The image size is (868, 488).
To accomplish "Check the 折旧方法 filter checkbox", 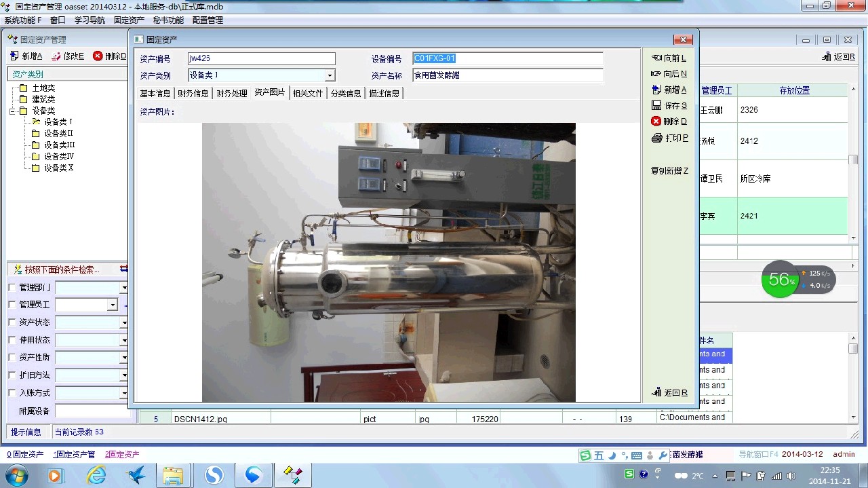I will coord(12,375).
